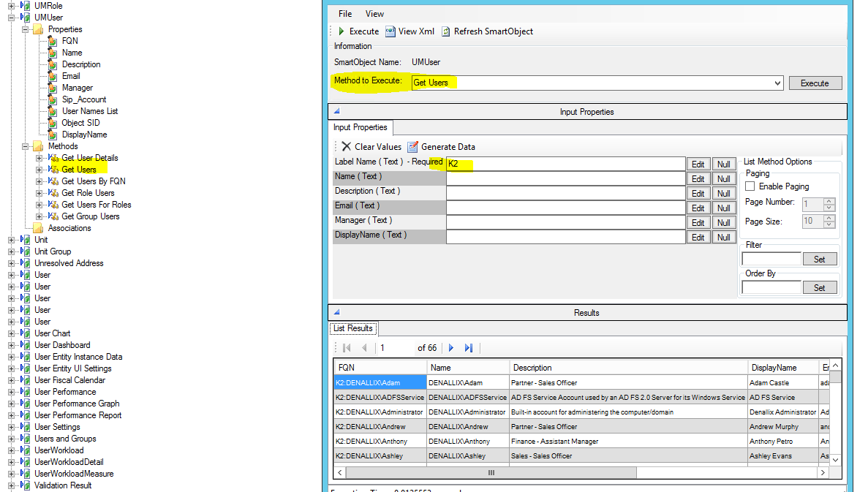Click the Filter text field
This screenshot has height=492, width=868.
click(771, 259)
